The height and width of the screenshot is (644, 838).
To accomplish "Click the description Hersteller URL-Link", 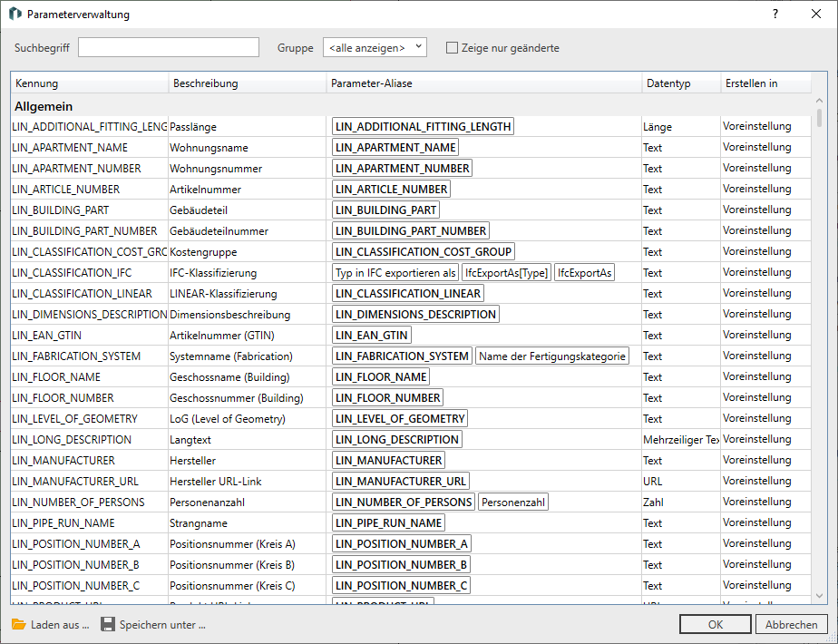I will click(215, 481).
